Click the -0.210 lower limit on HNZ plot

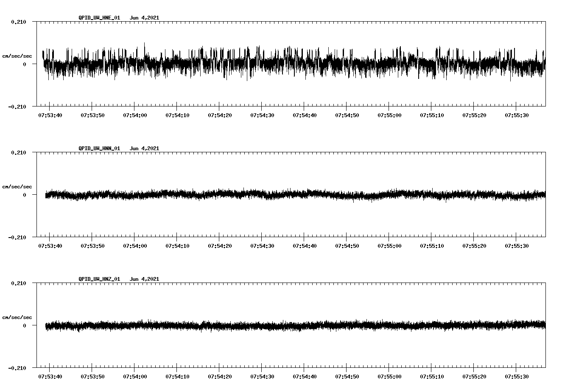pyautogui.click(x=17, y=368)
